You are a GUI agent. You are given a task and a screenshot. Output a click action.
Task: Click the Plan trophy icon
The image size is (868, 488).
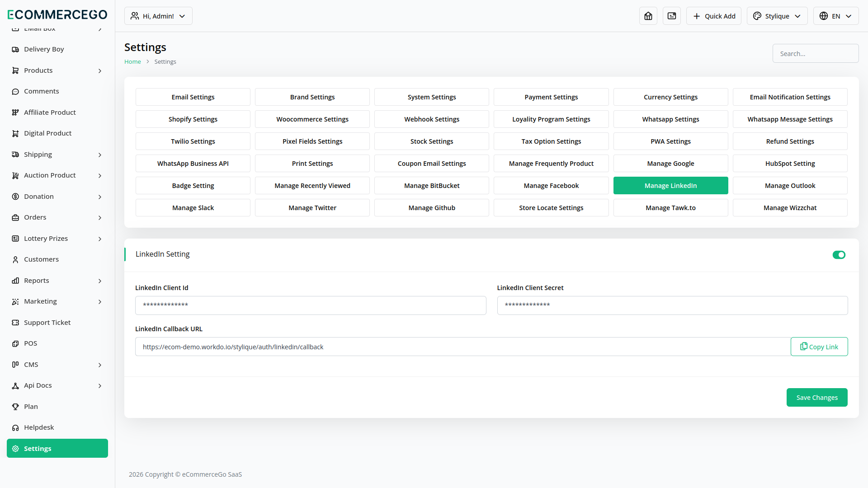click(15, 407)
